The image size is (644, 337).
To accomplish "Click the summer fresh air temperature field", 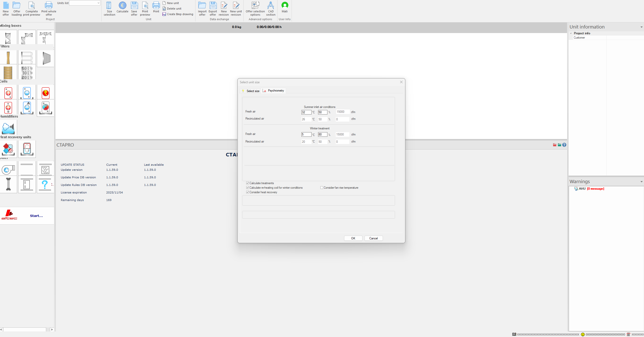I will tap(306, 112).
